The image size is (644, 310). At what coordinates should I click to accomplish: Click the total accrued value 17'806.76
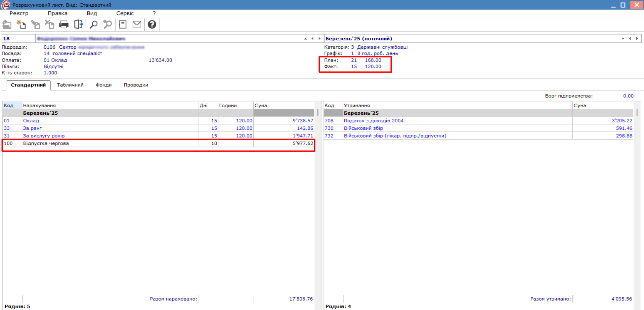[x=301, y=299]
